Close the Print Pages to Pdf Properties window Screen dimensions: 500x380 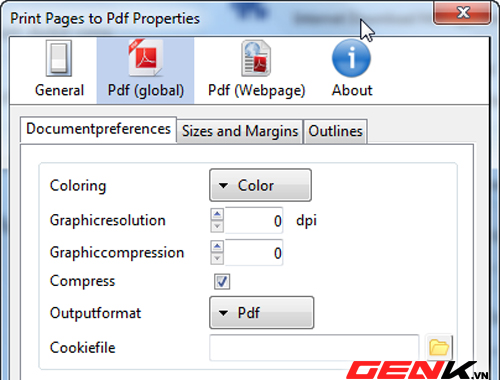[x=462, y=13]
